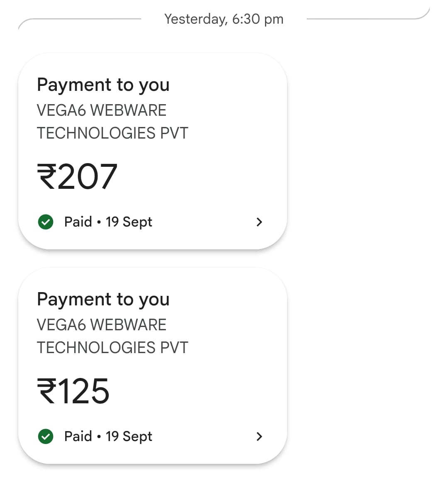The height and width of the screenshot is (478, 448).
Task: Open details chevron on ₹207 payment card
Action: (x=259, y=222)
